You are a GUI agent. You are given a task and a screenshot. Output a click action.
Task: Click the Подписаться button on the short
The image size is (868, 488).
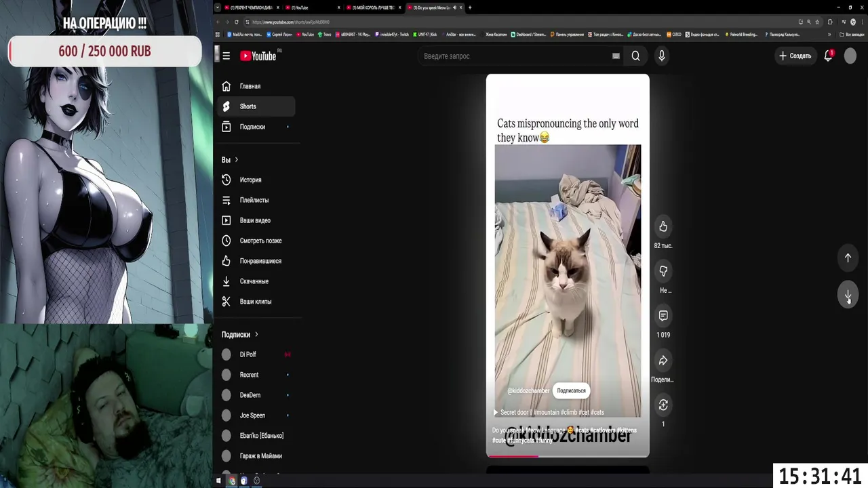click(x=571, y=390)
